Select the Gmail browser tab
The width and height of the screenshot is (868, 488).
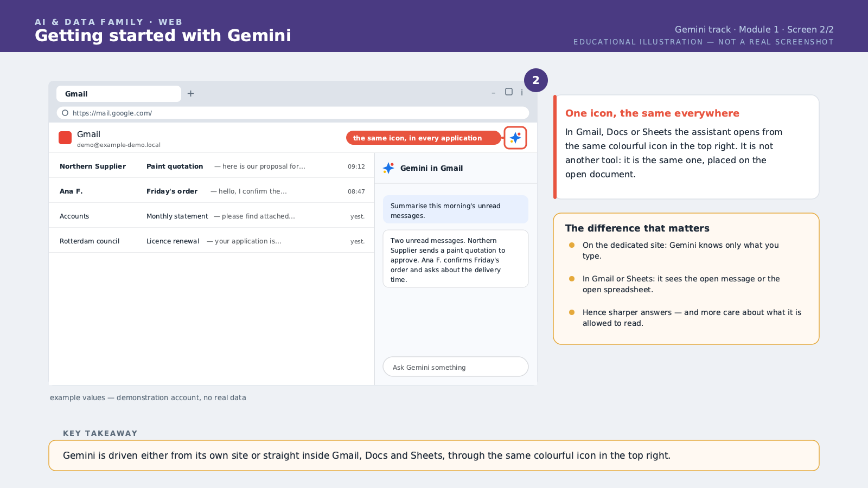[119, 94]
